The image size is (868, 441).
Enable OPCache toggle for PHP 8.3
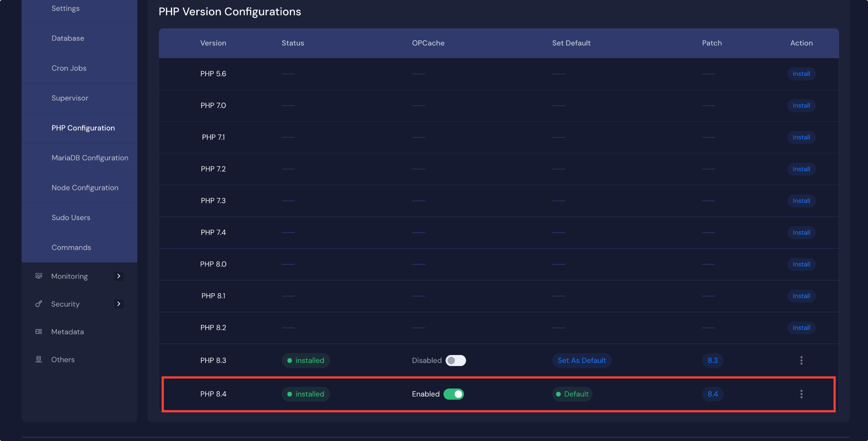pyautogui.click(x=456, y=361)
